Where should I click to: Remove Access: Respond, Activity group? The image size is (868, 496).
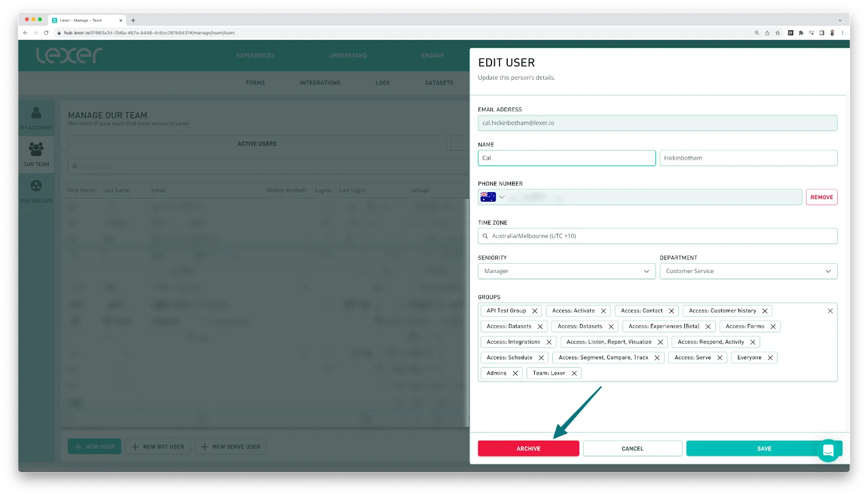[x=752, y=342]
